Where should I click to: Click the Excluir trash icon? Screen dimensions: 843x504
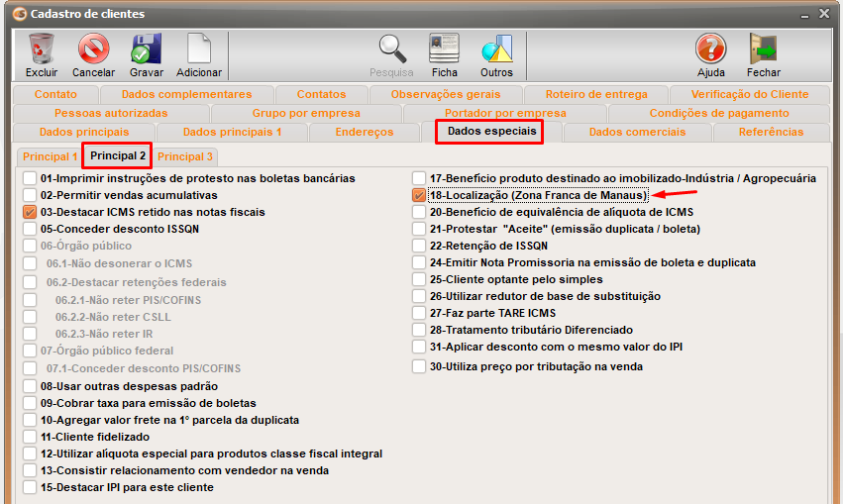click(42, 50)
